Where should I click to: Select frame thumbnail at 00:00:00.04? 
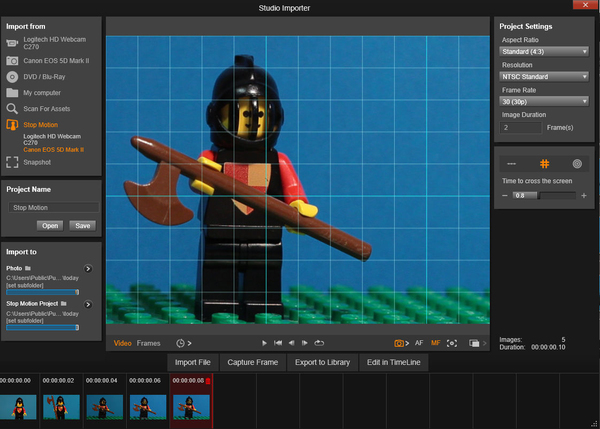pos(105,407)
